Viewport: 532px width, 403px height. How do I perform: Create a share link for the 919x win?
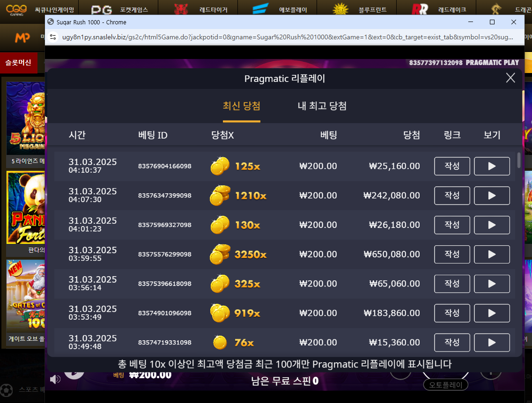click(x=452, y=313)
